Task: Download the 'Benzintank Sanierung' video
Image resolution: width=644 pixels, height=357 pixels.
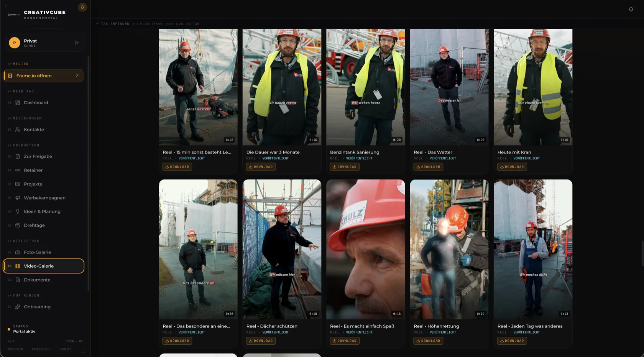Action: pyautogui.click(x=345, y=167)
